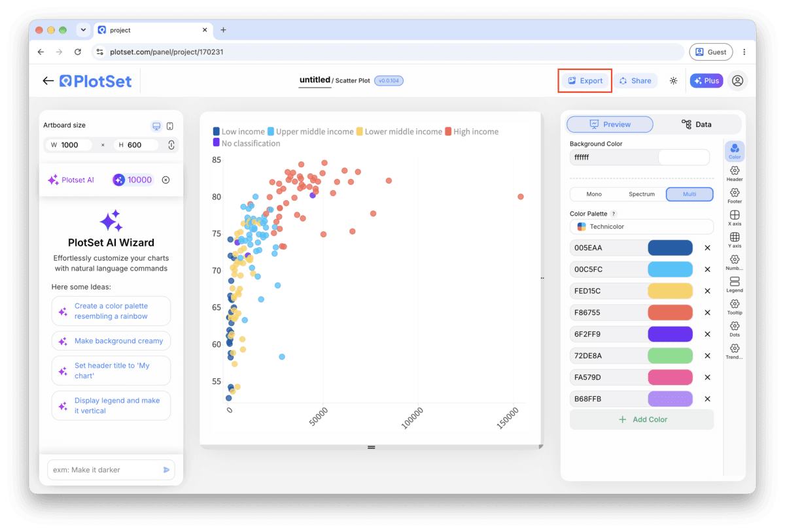Choose 'Set header title to My chart'
Viewport: 785px width, 532px height.
click(111, 371)
